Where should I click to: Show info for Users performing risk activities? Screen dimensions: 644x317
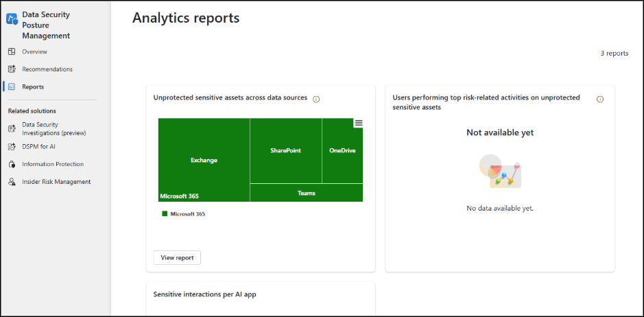(600, 99)
